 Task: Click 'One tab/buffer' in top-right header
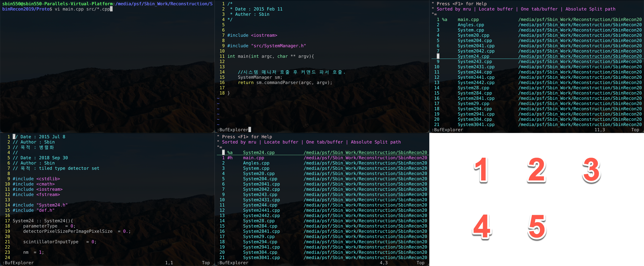click(x=539, y=9)
